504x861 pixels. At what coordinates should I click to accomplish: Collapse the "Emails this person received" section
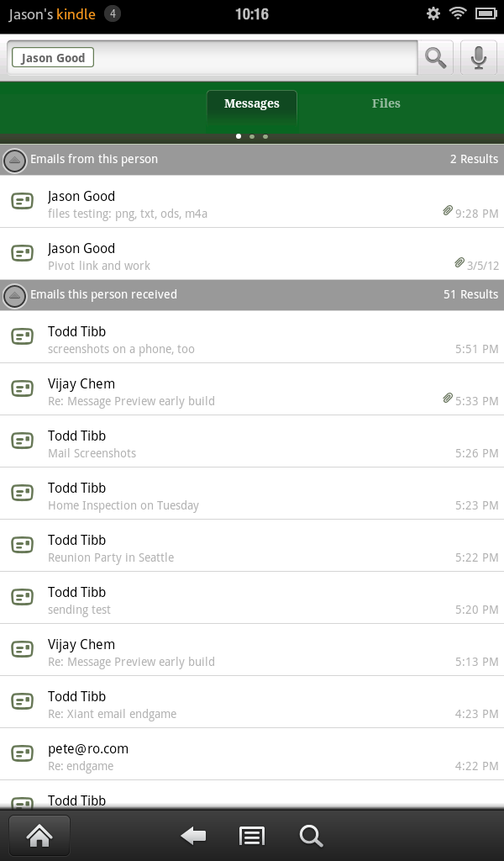point(15,295)
